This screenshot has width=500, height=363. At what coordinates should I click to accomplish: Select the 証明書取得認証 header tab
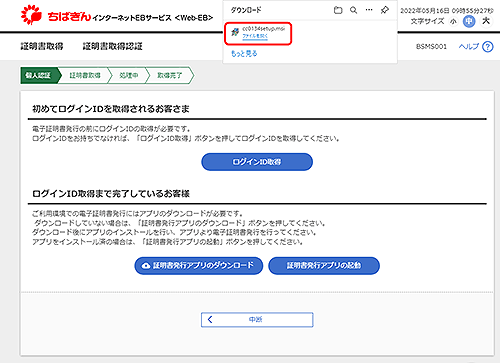(x=113, y=46)
